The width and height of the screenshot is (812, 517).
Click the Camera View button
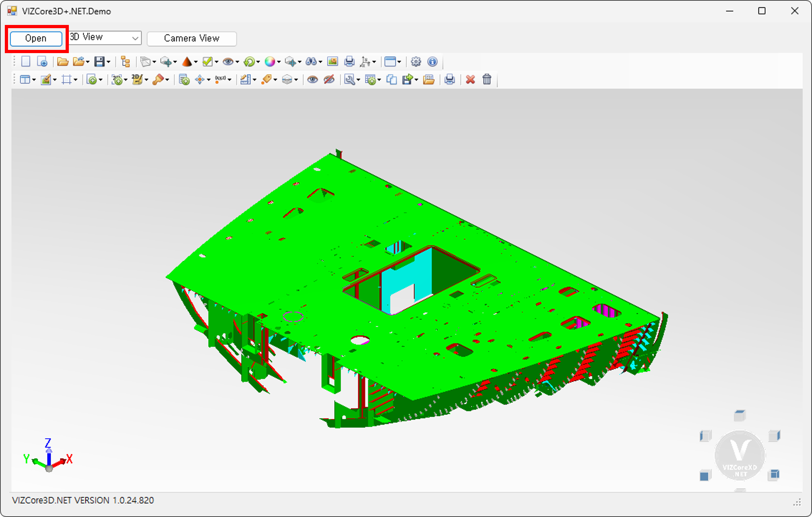[x=192, y=38]
